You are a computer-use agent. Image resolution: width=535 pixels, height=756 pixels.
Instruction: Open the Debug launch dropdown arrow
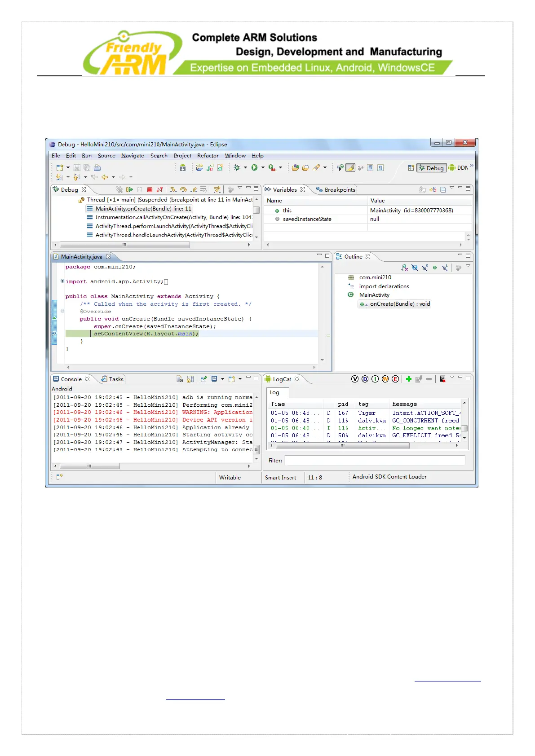pyautogui.click(x=245, y=168)
